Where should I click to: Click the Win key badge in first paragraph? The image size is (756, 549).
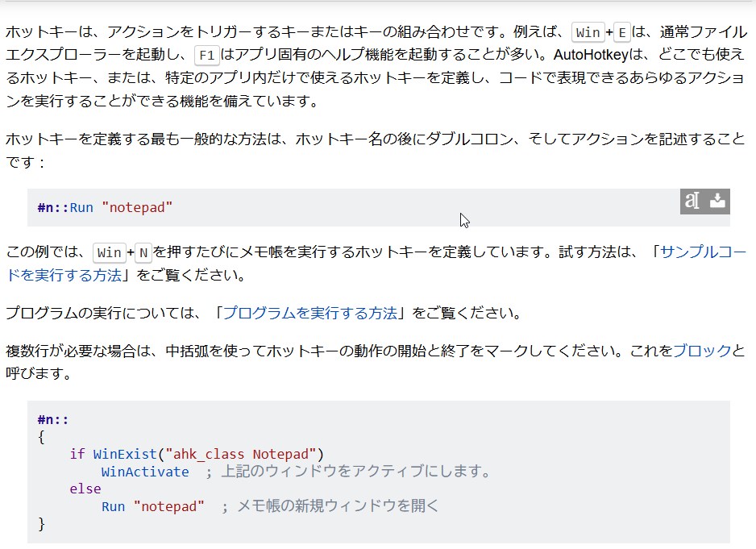(588, 31)
